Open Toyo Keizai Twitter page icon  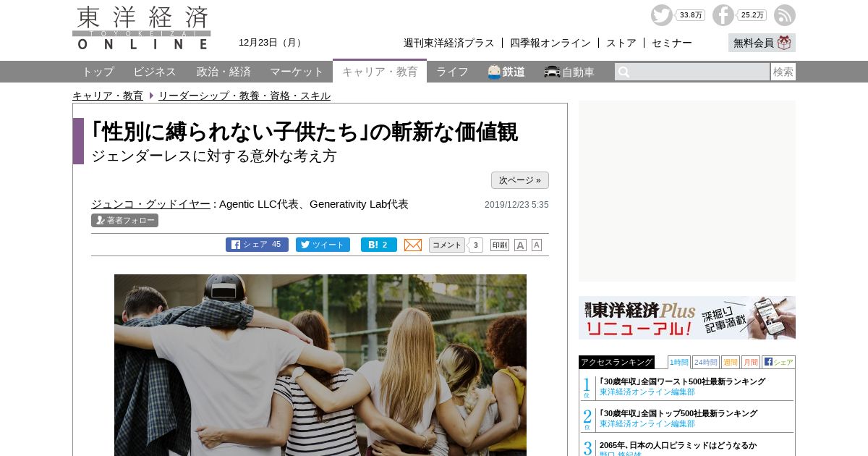pyautogui.click(x=661, y=15)
